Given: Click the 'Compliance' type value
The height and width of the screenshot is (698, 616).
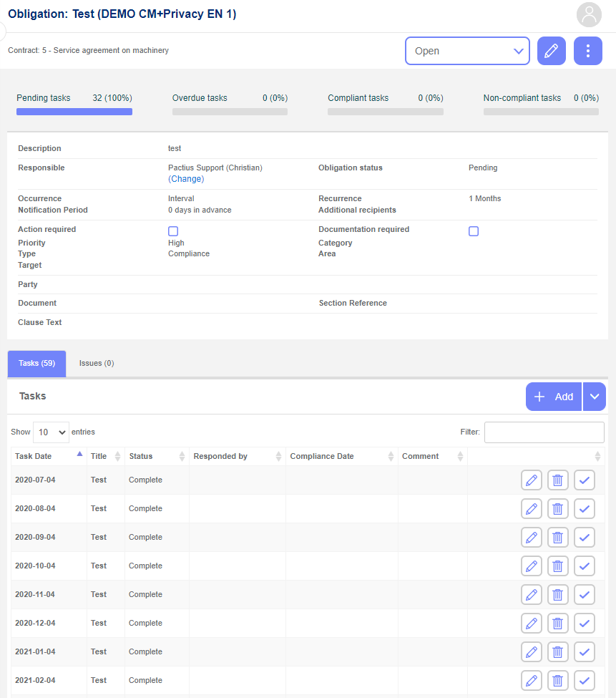Looking at the screenshot, I should 189,253.
